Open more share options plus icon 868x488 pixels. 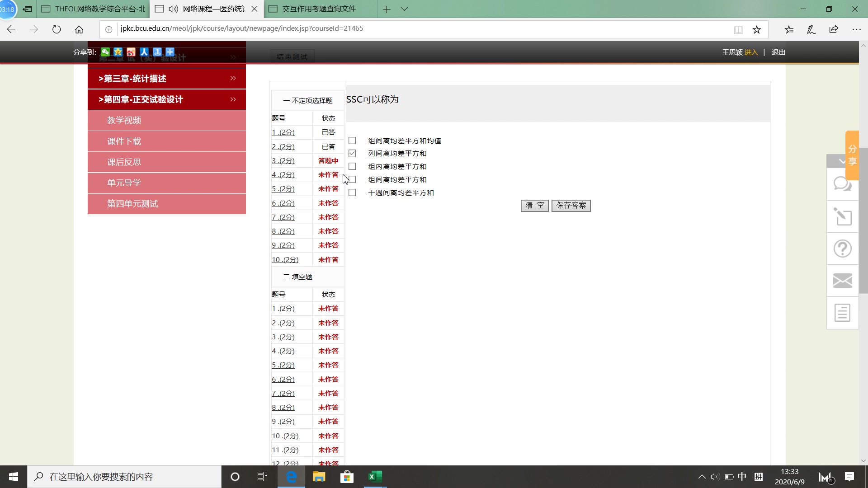coord(170,52)
